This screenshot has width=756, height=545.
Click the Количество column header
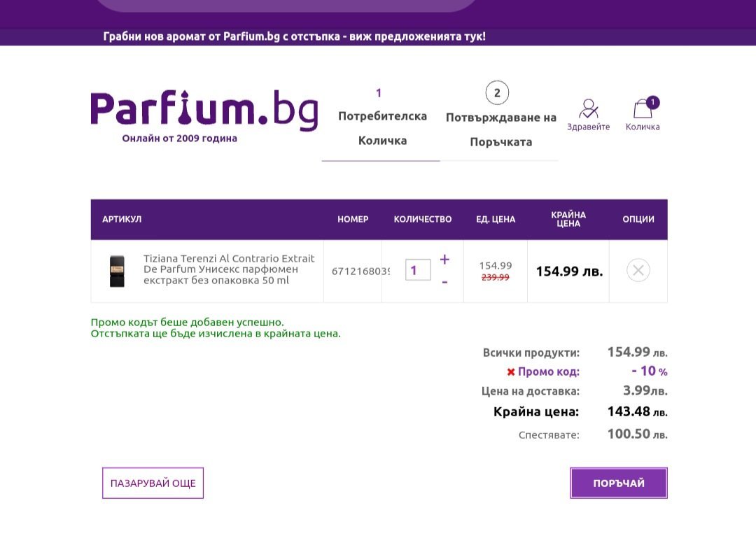423,219
